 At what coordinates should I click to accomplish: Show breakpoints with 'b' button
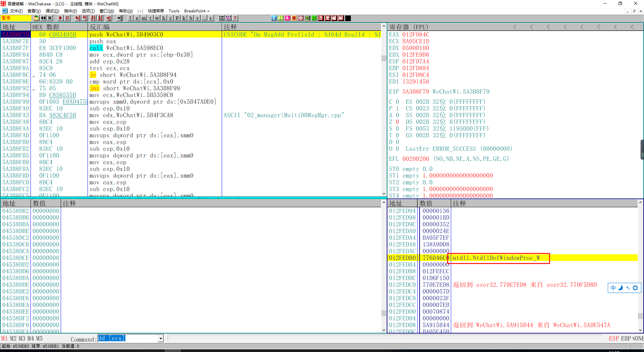click(x=191, y=18)
